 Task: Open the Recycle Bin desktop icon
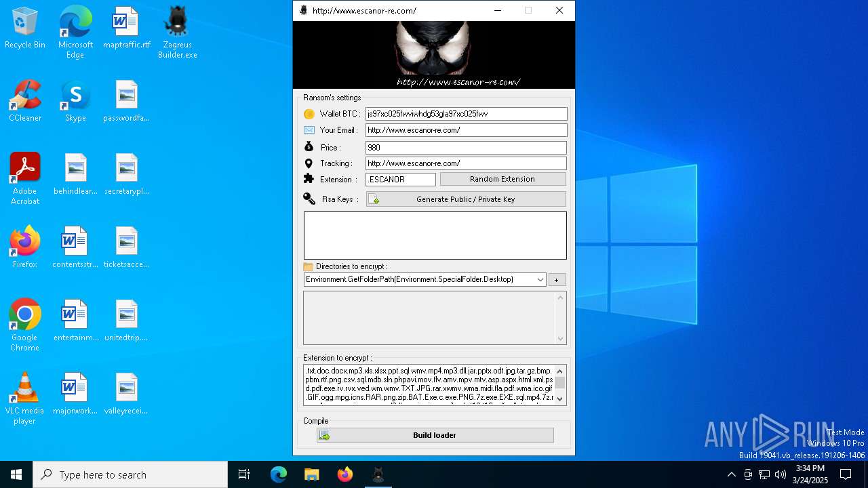[25, 28]
